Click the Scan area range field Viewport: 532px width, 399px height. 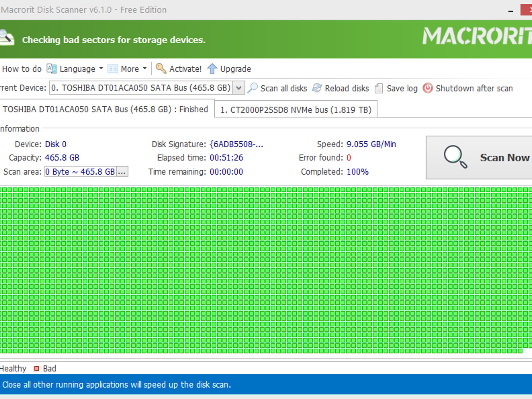click(x=80, y=172)
